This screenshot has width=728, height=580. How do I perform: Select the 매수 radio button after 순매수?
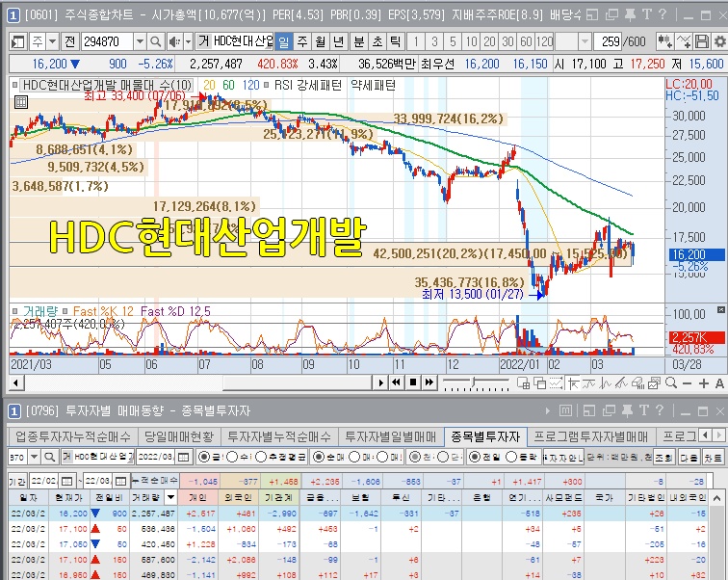click(354, 457)
